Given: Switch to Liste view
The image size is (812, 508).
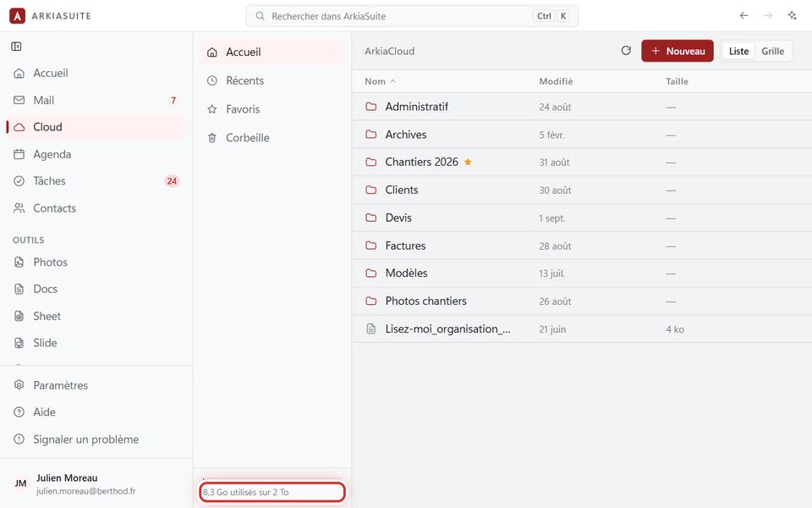Looking at the screenshot, I should tap(738, 51).
